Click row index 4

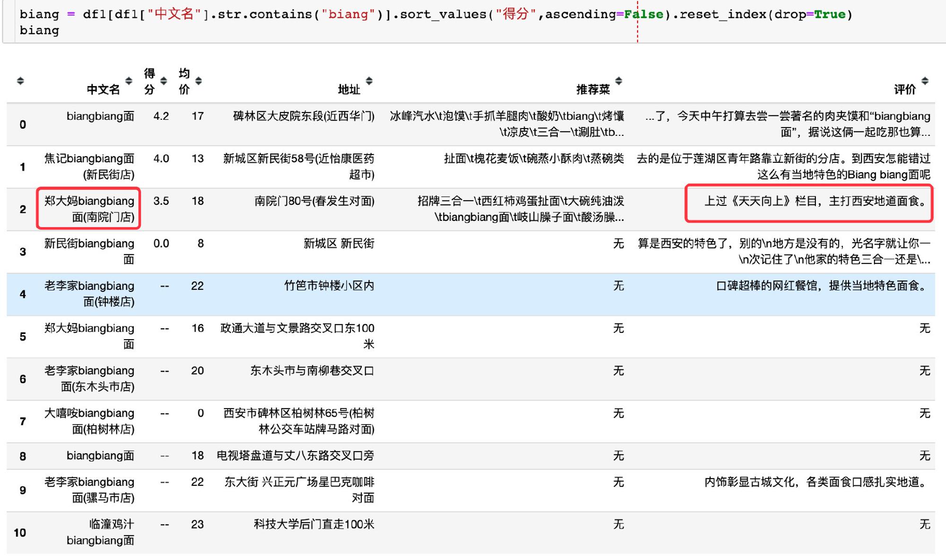click(23, 294)
